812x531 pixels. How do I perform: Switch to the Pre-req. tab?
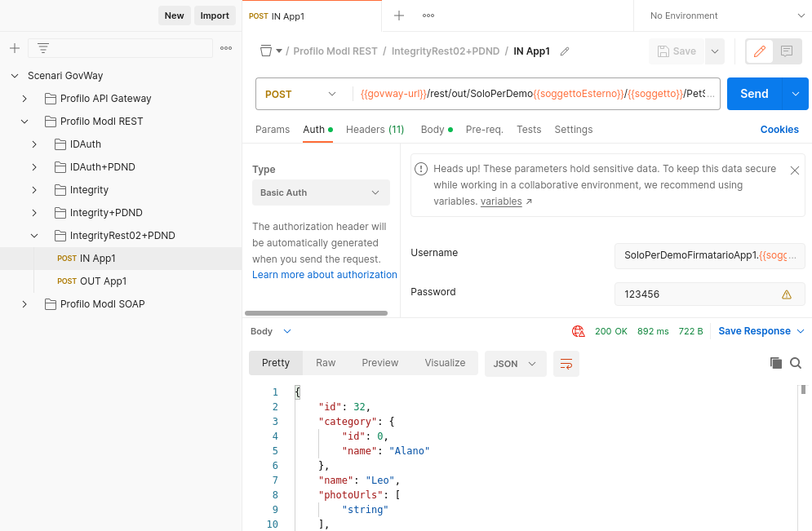484,130
